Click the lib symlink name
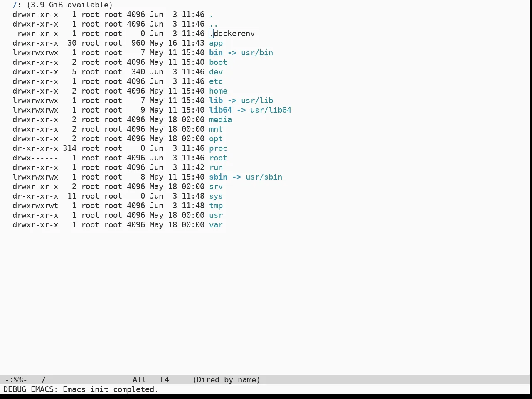Screen dimensions: 532x399 coord(216,101)
